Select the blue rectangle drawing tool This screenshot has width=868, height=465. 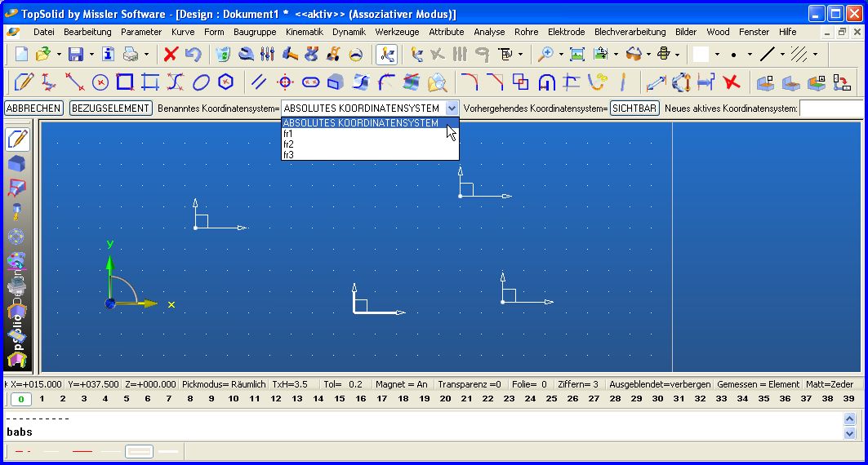click(125, 82)
